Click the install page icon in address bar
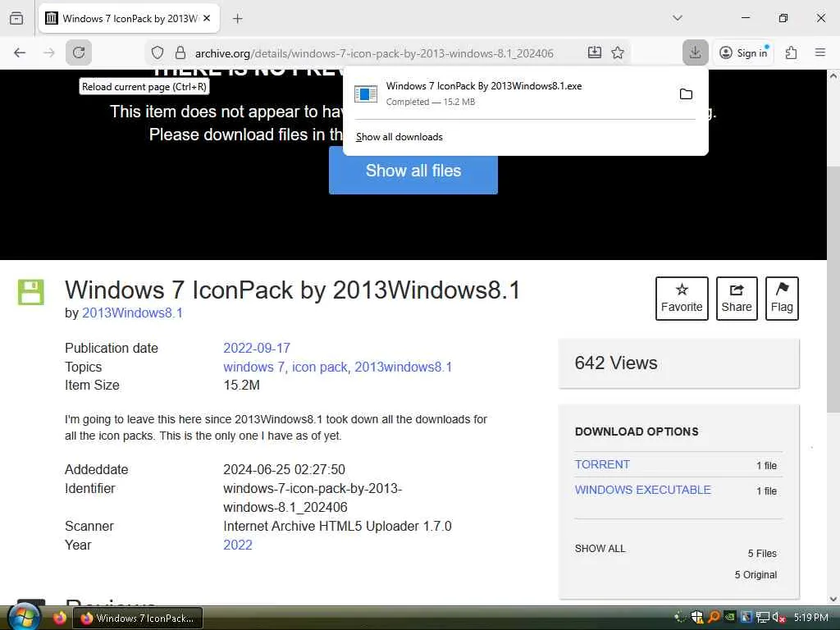This screenshot has height=630, width=840. pyautogui.click(x=594, y=52)
